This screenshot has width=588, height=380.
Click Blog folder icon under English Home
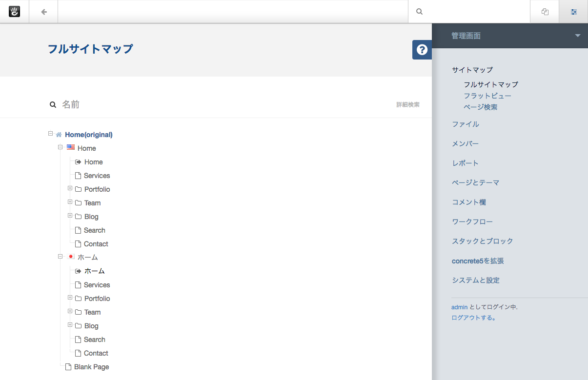pyautogui.click(x=78, y=217)
